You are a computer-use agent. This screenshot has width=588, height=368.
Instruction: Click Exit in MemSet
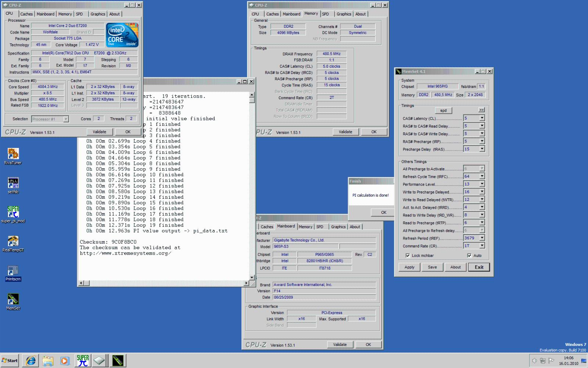479,267
